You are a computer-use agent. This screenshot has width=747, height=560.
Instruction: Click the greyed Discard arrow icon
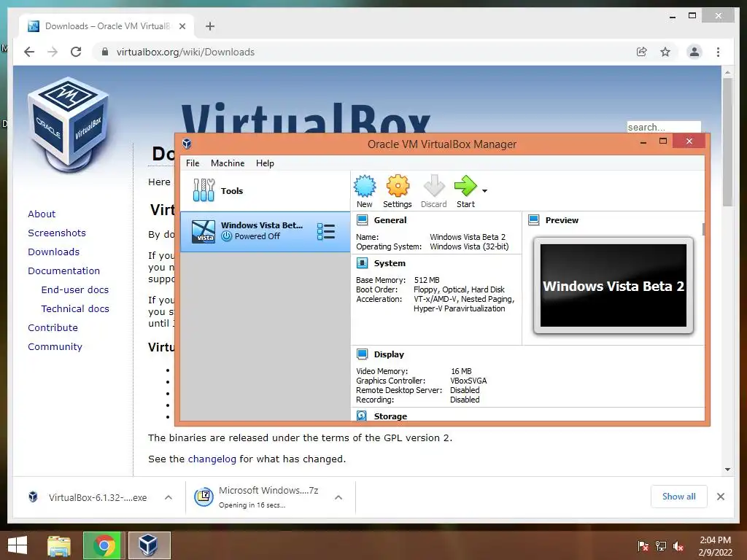point(434,186)
